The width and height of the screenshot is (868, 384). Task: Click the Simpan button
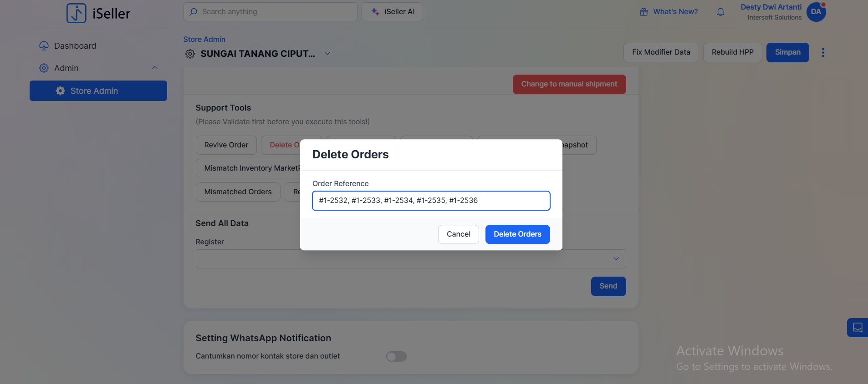[x=787, y=52]
